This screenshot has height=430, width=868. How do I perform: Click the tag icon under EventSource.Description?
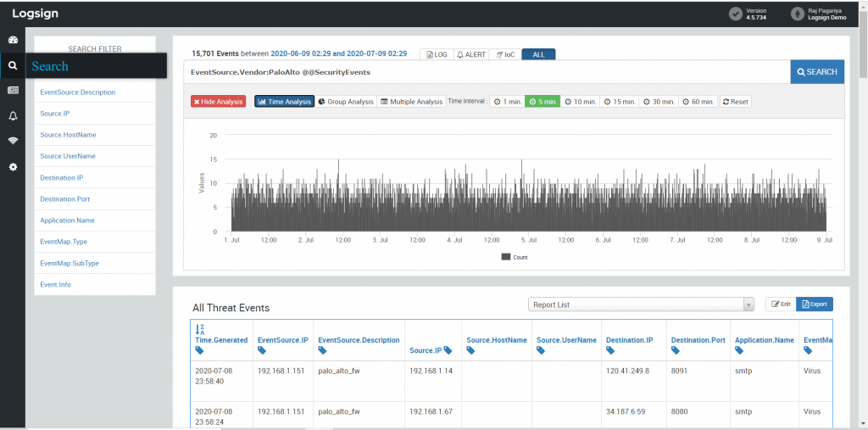(323, 351)
